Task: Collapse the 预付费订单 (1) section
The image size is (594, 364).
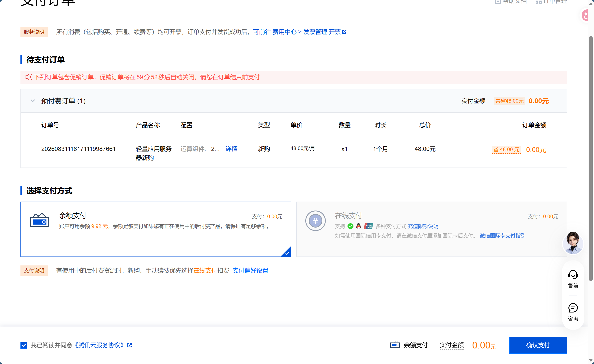Action: coord(33,101)
